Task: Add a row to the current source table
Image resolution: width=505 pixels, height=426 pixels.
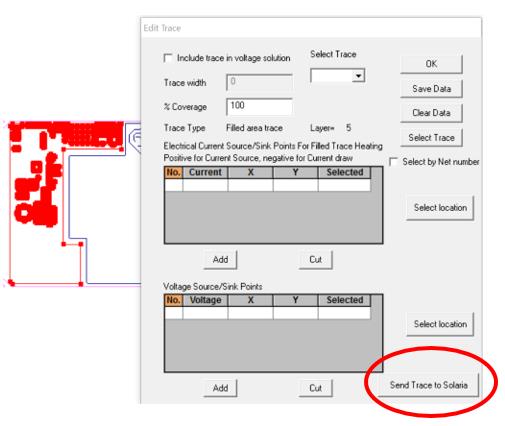Action: tap(220, 260)
